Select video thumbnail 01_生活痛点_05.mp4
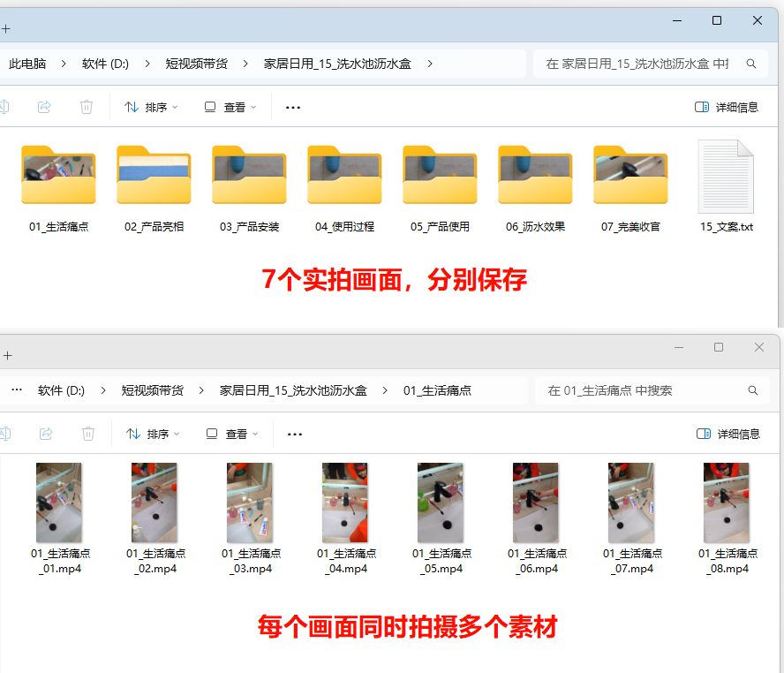This screenshot has height=673, width=784. tap(440, 503)
